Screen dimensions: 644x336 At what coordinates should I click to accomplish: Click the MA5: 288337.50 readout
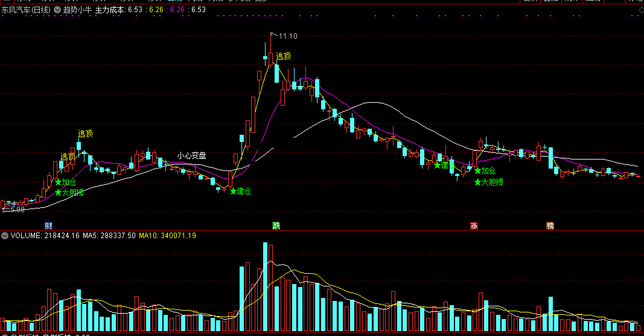109,236
